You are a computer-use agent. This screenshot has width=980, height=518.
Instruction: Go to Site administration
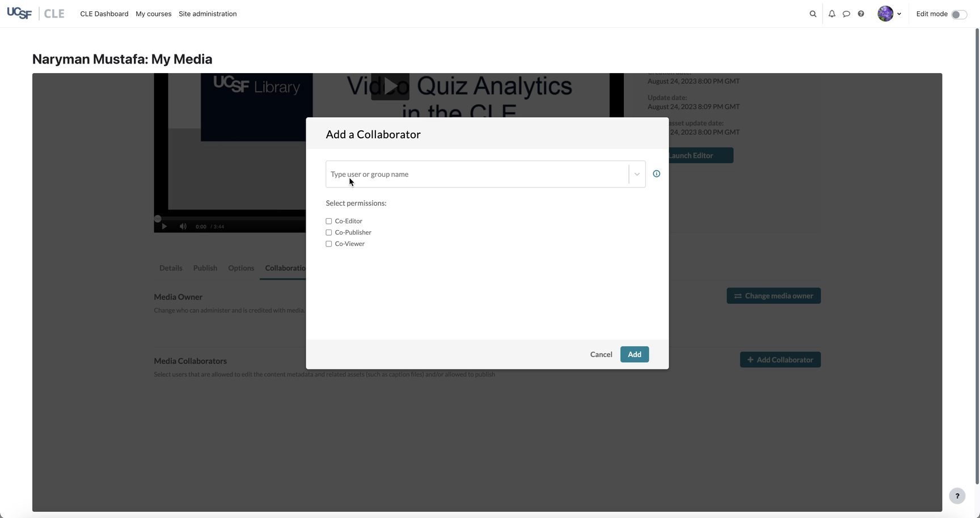(208, 14)
